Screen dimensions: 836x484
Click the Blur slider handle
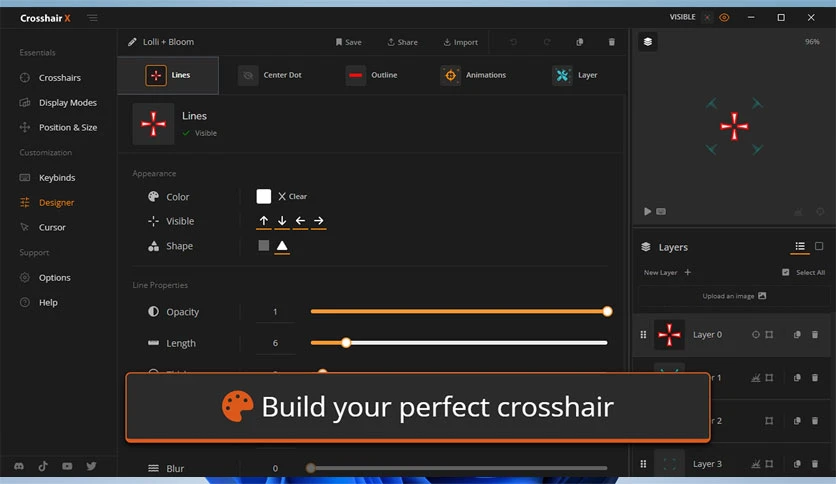[x=310, y=468]
